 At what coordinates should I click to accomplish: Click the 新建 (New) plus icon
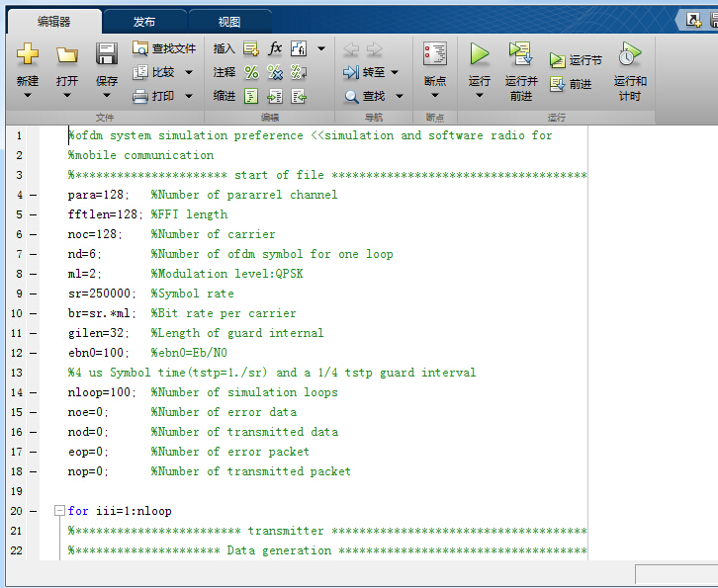click(28, 53)
